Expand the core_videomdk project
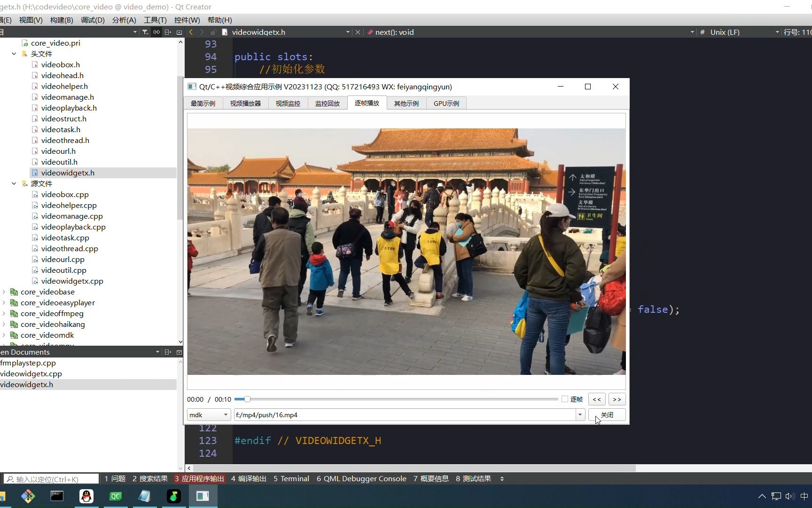The image size is (812, 508). tap(4, 335)
